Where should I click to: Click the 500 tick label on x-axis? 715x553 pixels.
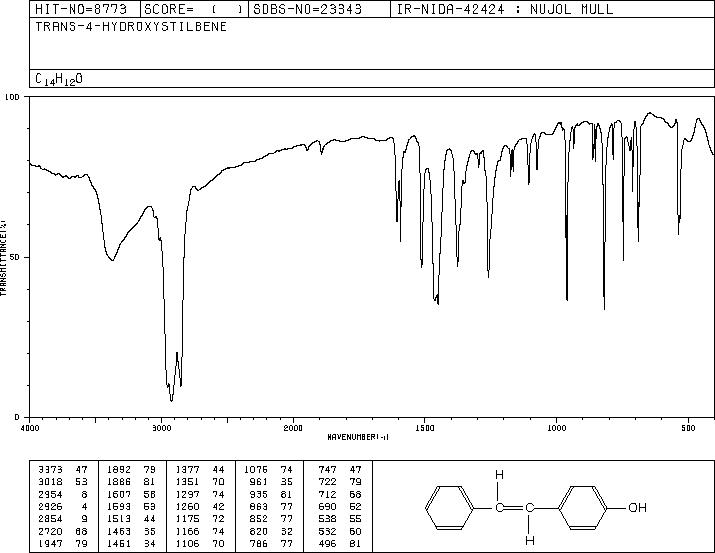[x=688, y=428]
